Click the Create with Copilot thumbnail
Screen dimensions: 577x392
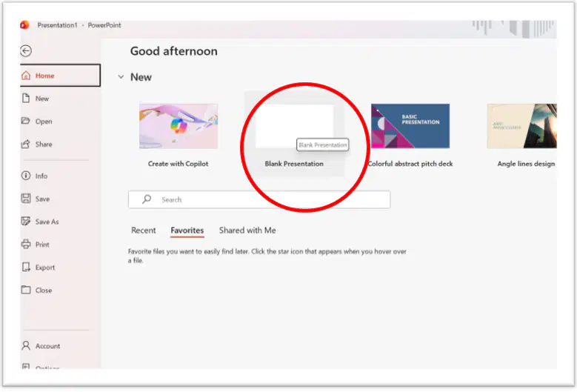coord(178,126)
